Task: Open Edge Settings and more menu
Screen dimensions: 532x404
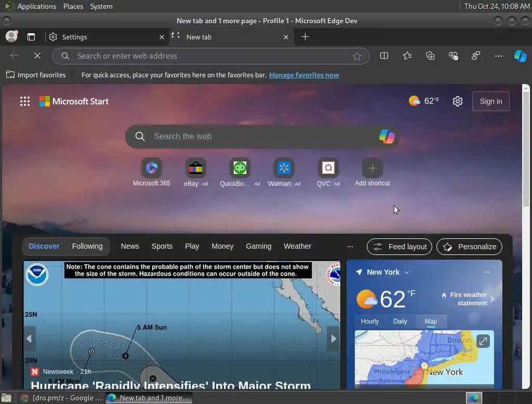Action: point(498,56)
